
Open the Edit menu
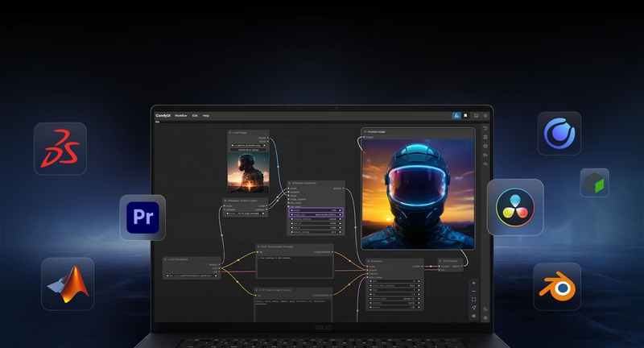(x=195, y=115)
